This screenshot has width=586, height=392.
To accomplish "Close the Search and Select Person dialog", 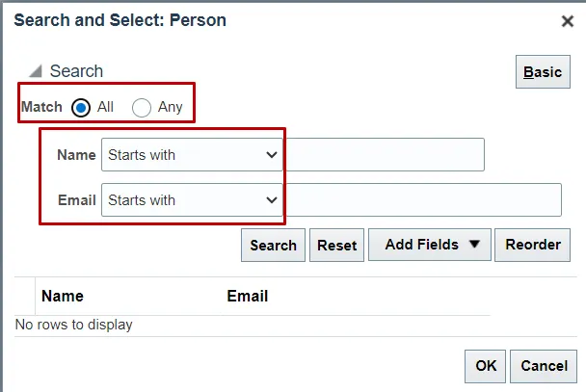I will pyautogui.click(x=568, y=20).
